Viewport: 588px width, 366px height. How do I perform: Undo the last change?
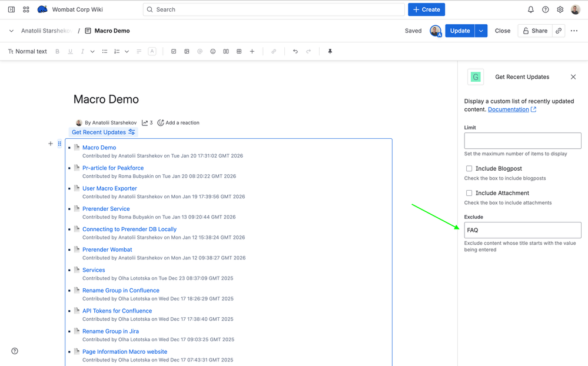[295, 51]
